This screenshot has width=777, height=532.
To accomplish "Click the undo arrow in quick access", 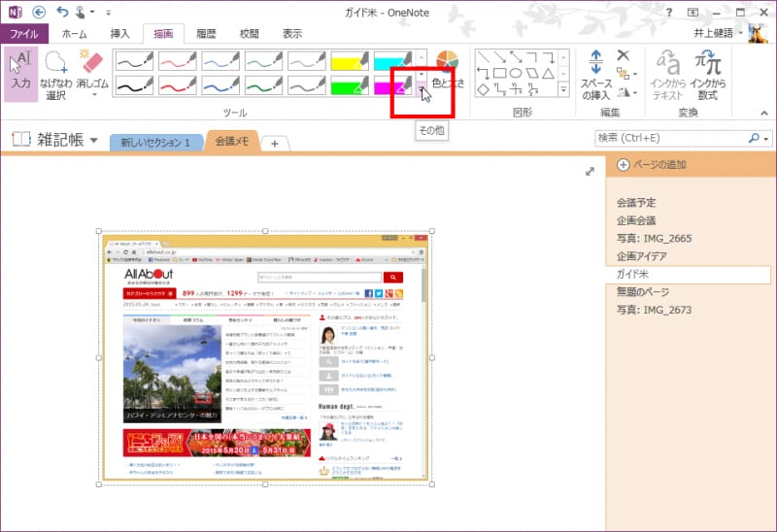I will 63,12.
